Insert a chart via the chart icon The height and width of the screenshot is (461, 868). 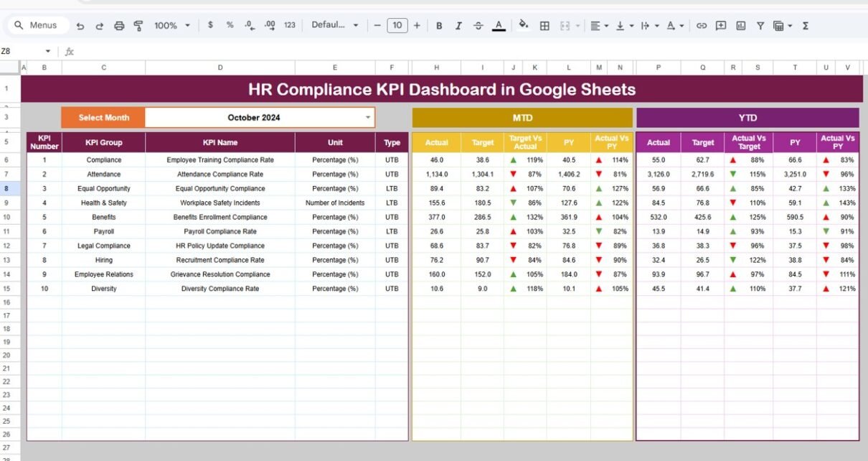coord(740,25)
